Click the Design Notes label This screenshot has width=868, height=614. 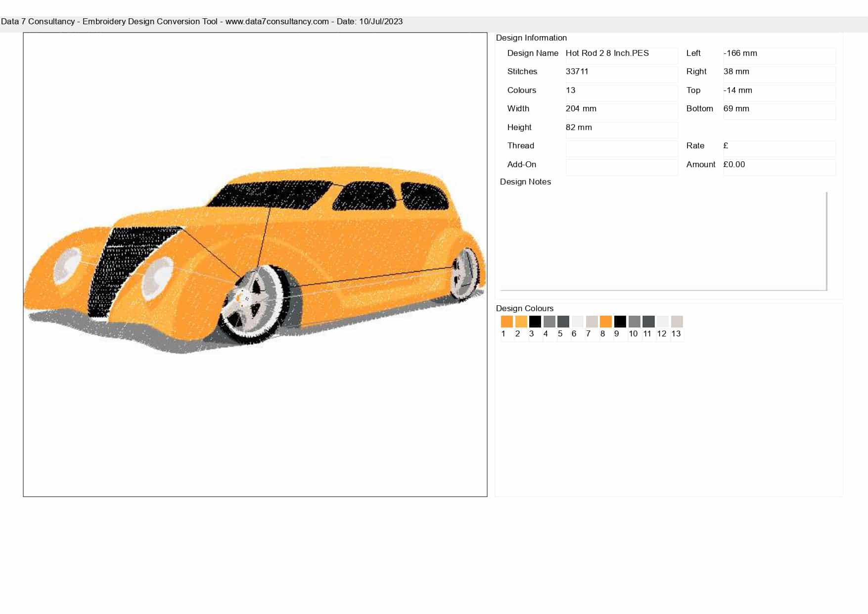[525, 182]
